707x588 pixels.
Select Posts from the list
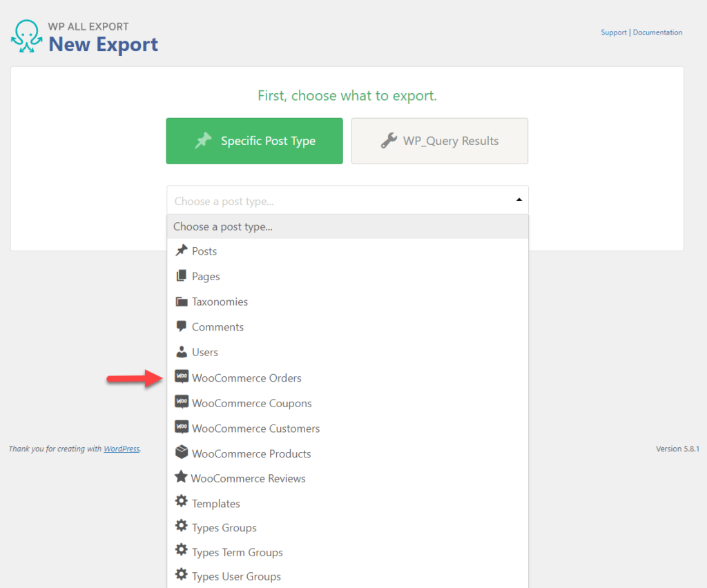click(x=347, y=251)
